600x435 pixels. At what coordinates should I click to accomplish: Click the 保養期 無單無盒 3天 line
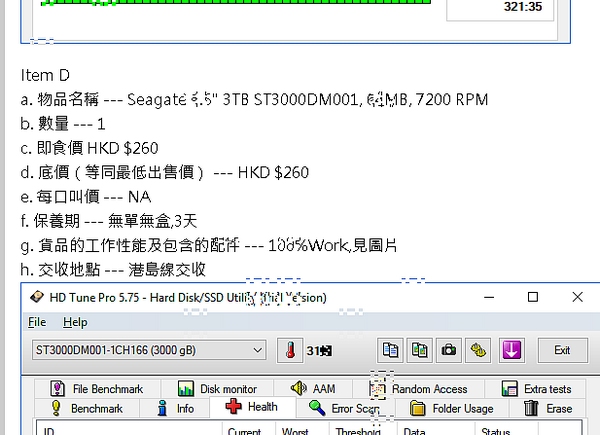click(109, 221)
